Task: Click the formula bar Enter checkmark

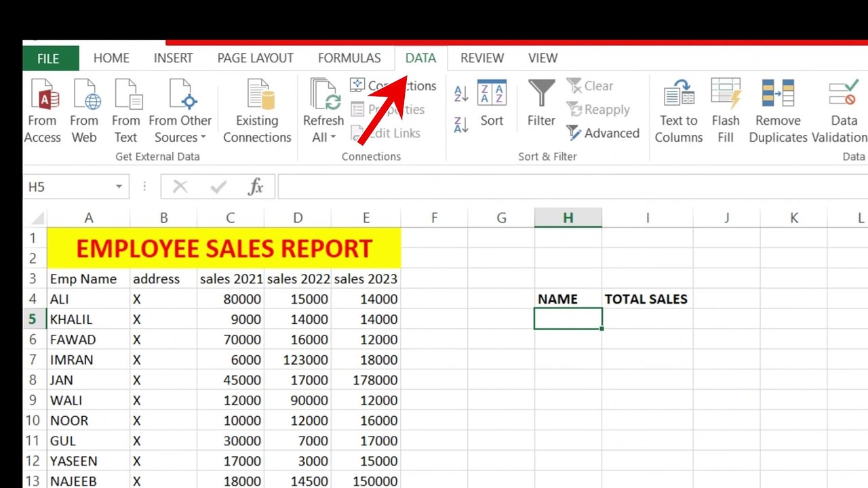Action: 218,186
